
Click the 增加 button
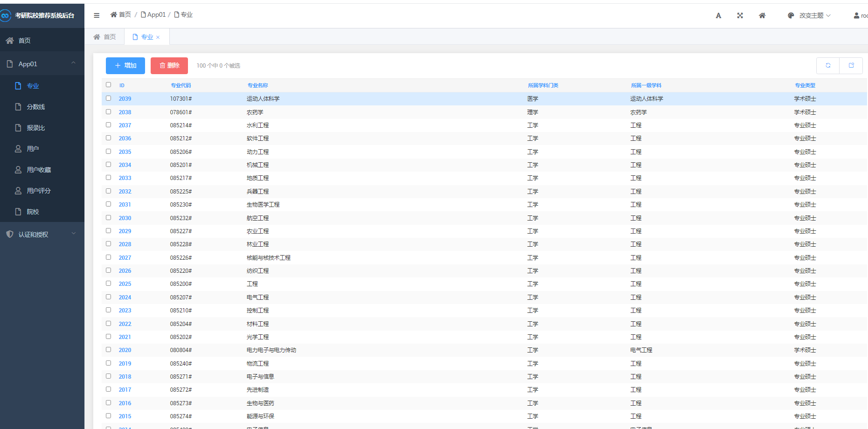[x=125, y=66]
